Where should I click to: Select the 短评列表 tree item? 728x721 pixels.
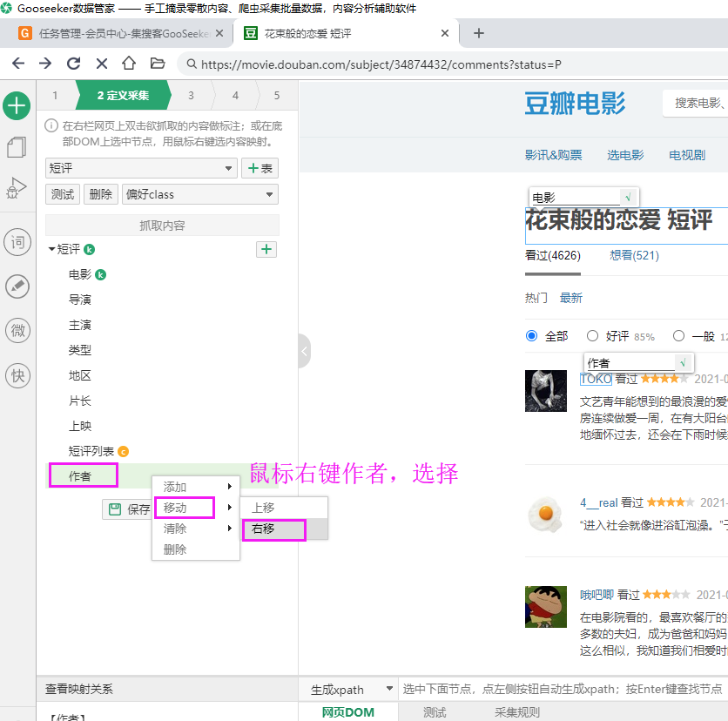point(91,451)
